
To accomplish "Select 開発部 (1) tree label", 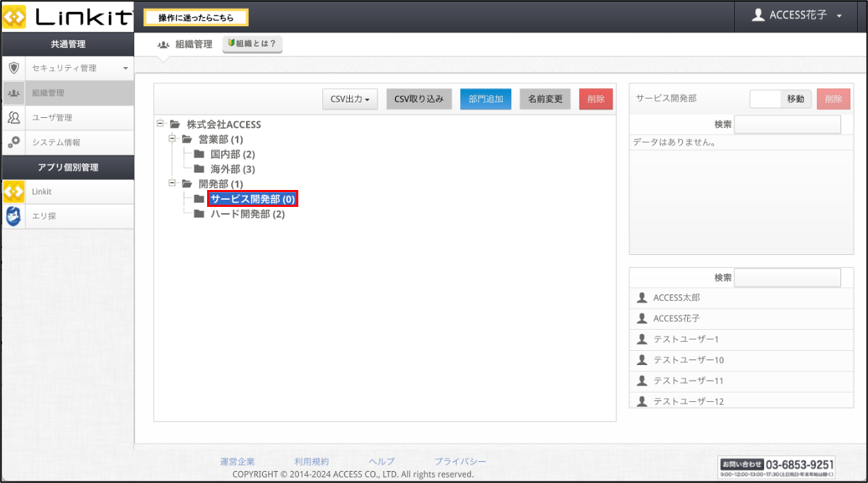I will click(x=221, y=184).
